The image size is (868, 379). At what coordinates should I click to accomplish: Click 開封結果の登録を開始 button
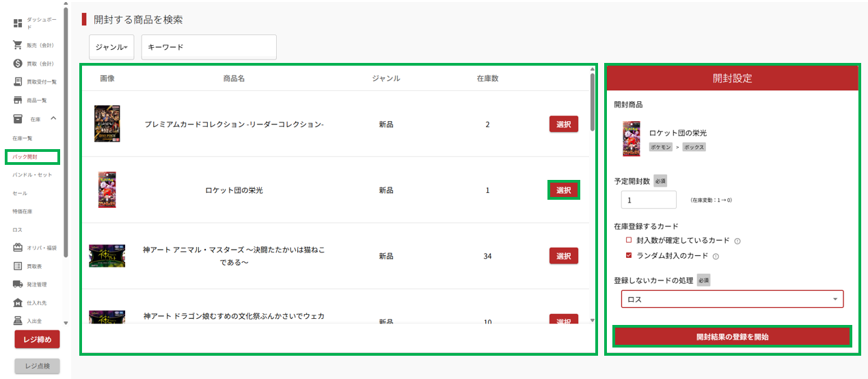(x=732, y=337)
